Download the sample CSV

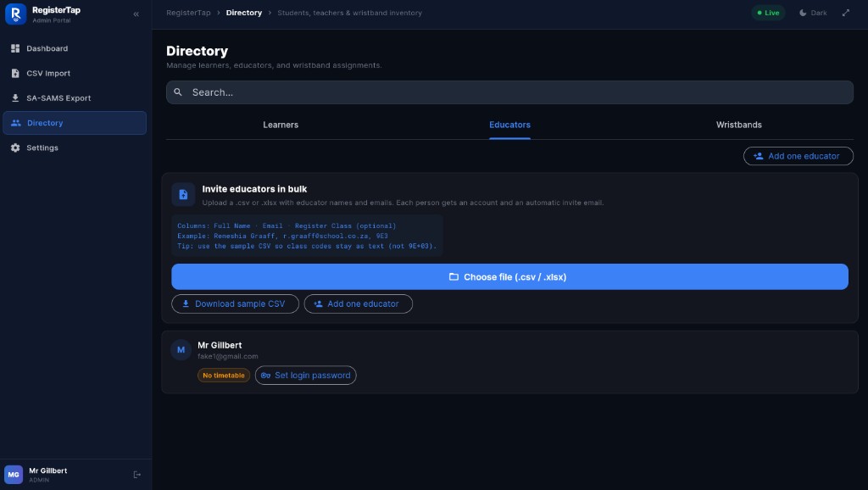[236, 304]
